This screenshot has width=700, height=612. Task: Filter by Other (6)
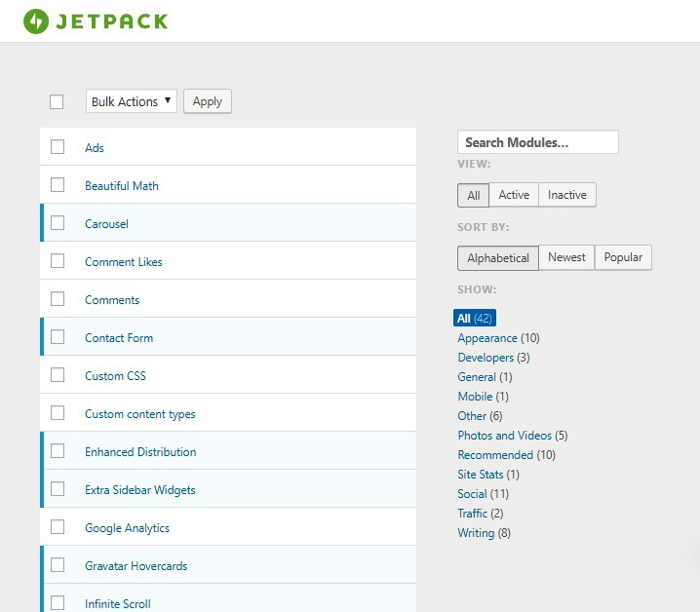480,416
